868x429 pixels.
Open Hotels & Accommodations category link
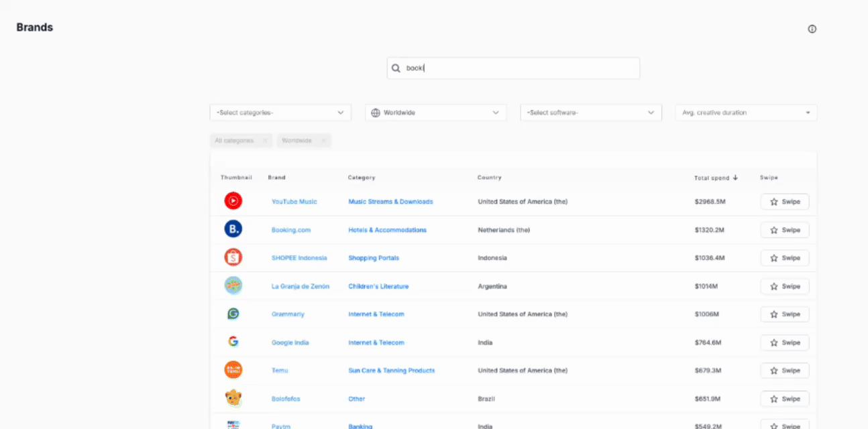[x=387, y=230]
